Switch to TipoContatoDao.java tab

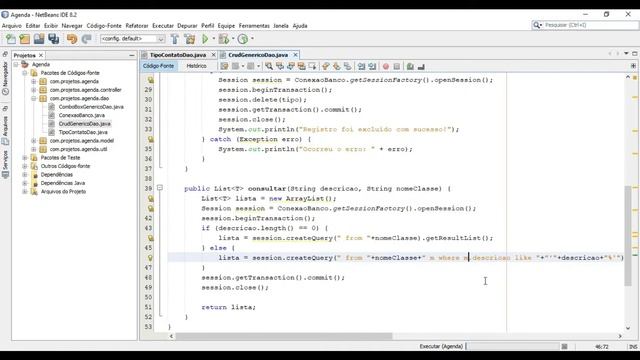[178, 55]
